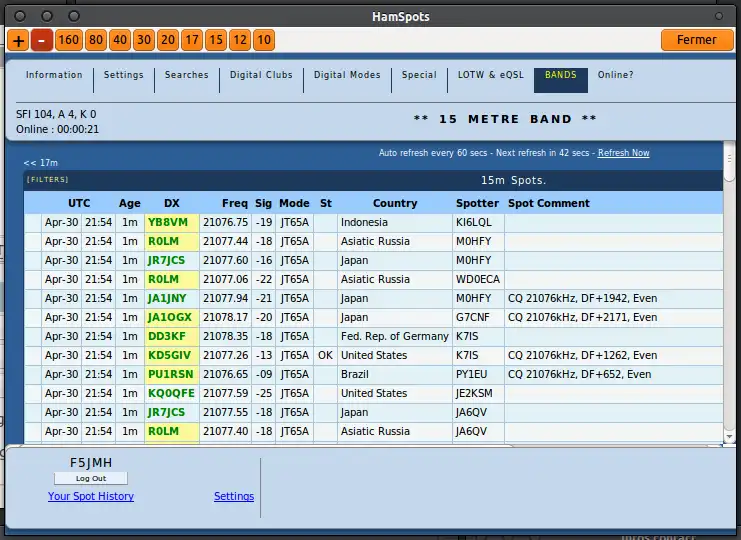Open the LOTW & eQSL tab
Image resolution: width=741 pixels, height=540 pixels.
tap(491, 75)
